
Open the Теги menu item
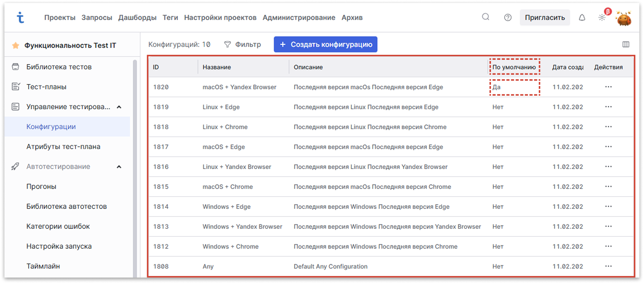pyautogui.click(x=170, y=18)
